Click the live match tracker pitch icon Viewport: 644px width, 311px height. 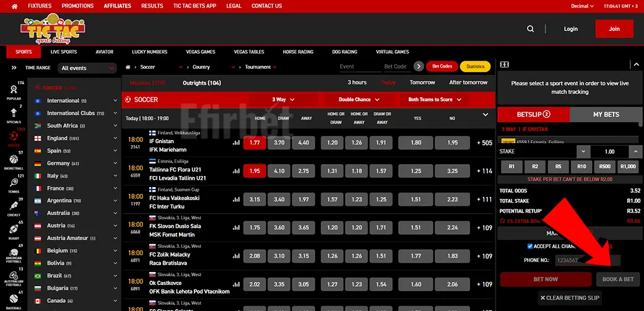505,64
